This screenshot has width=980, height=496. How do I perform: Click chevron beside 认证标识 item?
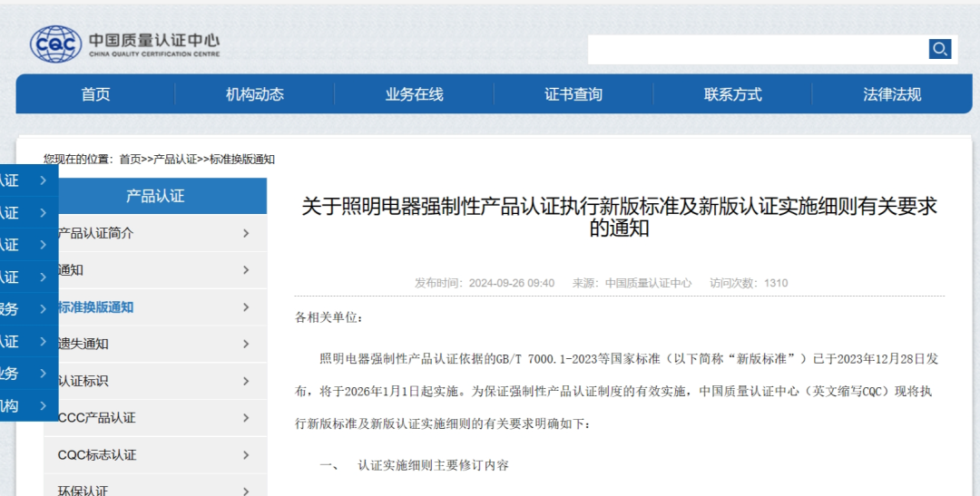(246, 381)
